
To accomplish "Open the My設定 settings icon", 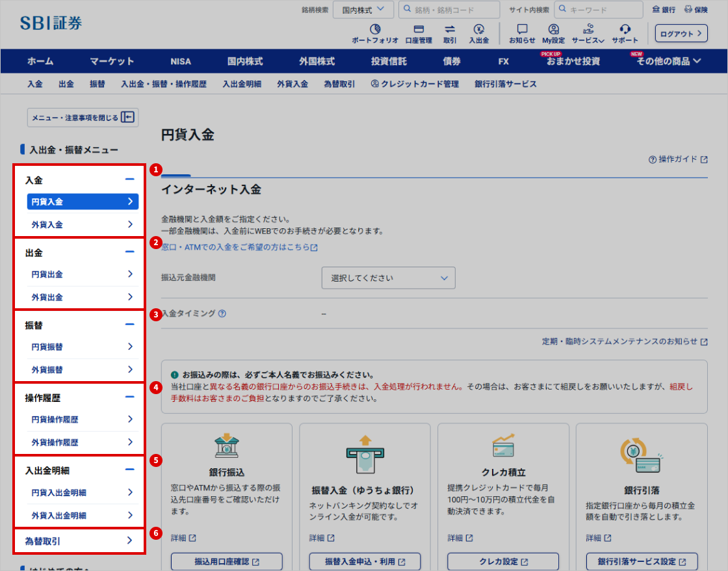I will (x=553, y=29).
